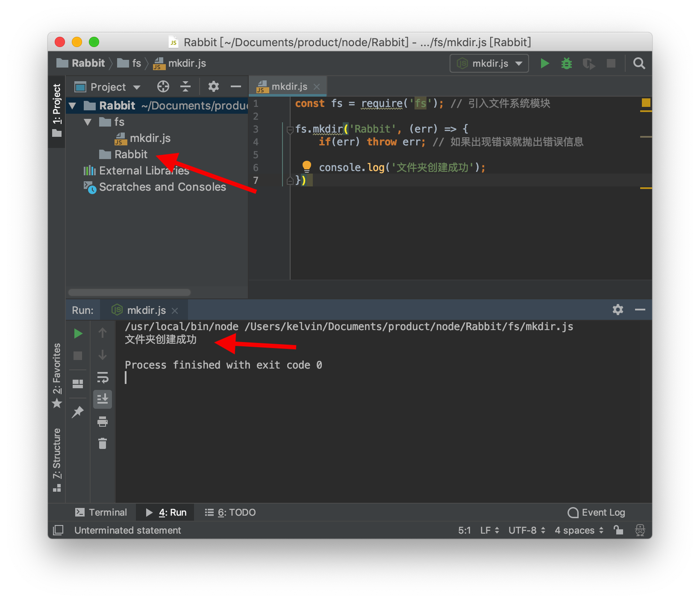Start debugging with the bug icon
The image size is (700, 602).
pos(566,63)
